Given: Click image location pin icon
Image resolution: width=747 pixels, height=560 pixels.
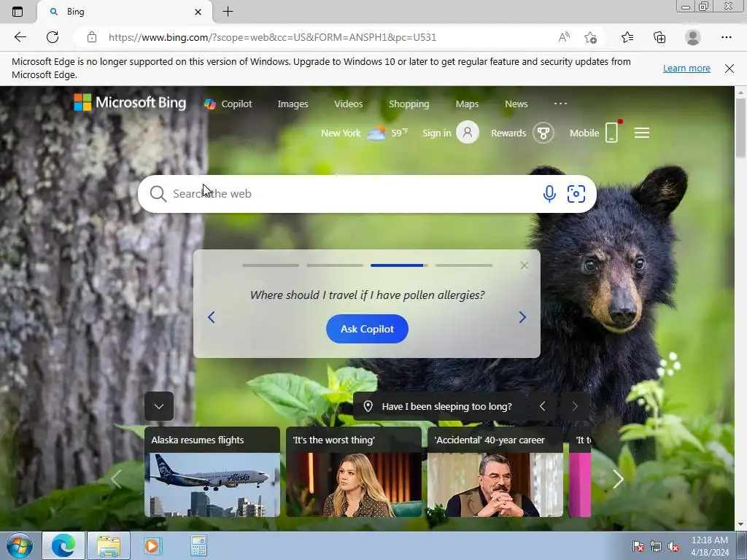Looking at the screenshot, I should [368, 406].
